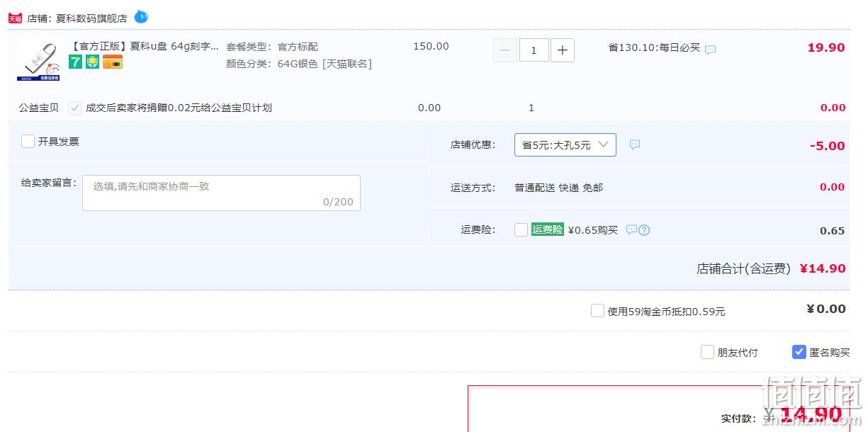Open chat via the blue Wangwang icon
Viewport: 868px width, 432px height.
tap(141, 16)
